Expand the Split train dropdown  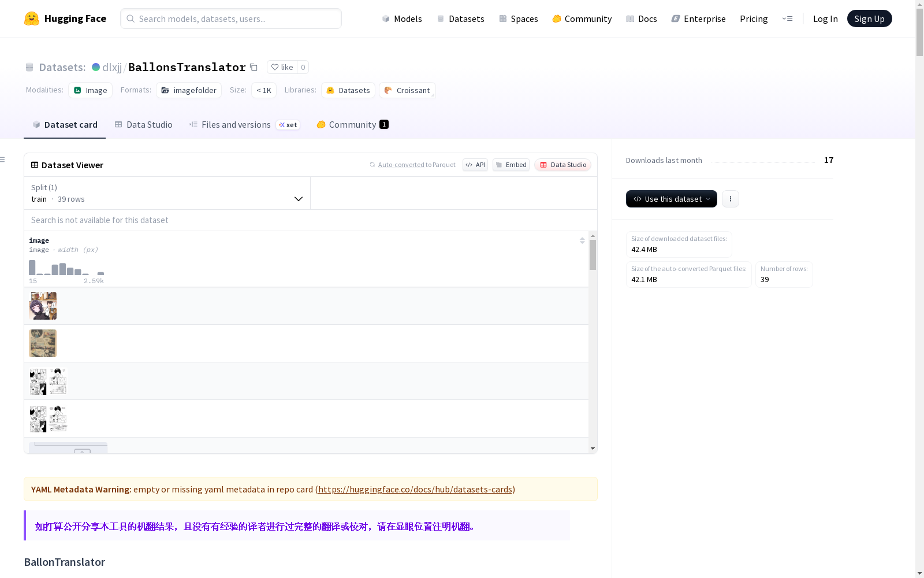(167, 193)
